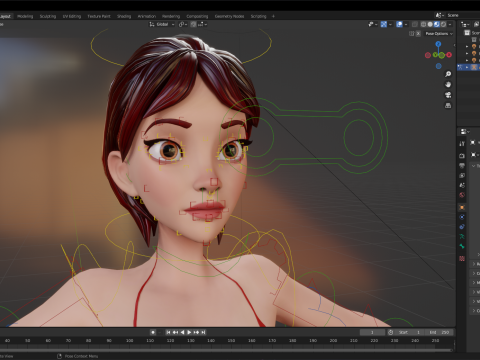Open the snapping options dropdown
This screenshot has width=480, height=360.
[203, 24]
